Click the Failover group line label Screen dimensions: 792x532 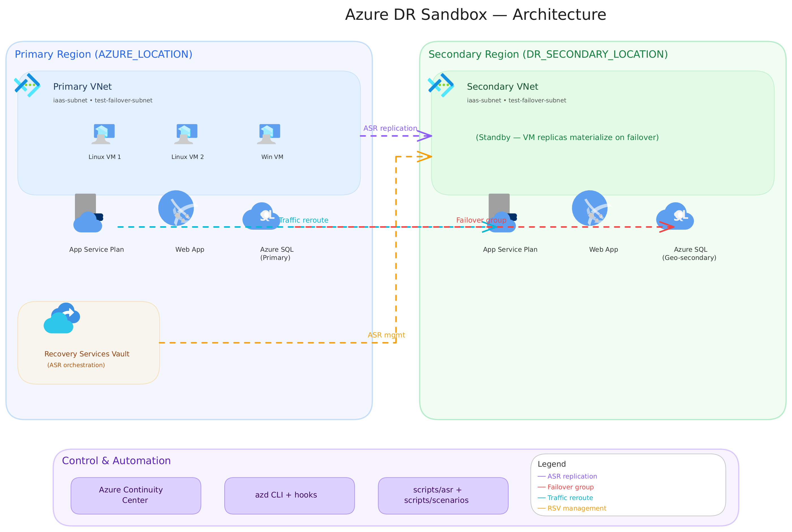pyautogui.click(x=481, y=220)
